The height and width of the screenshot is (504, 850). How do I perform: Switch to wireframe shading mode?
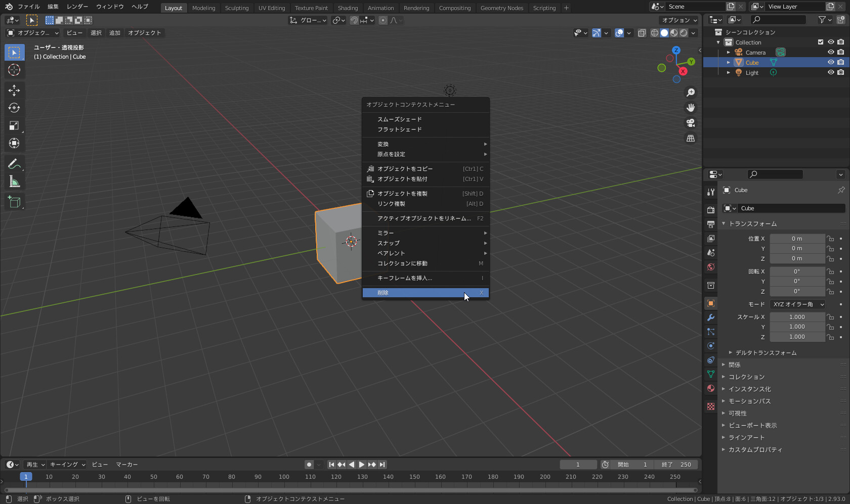[x=655, y=33]
